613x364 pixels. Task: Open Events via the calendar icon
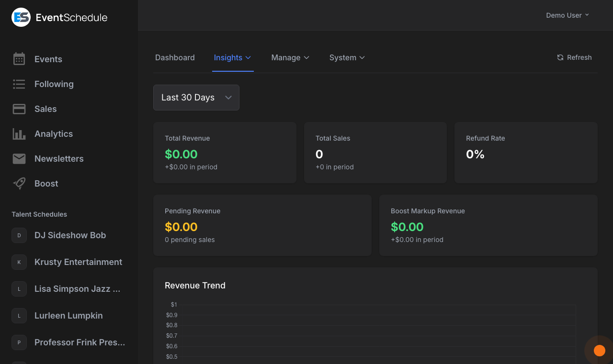click(x=19, y=59)
